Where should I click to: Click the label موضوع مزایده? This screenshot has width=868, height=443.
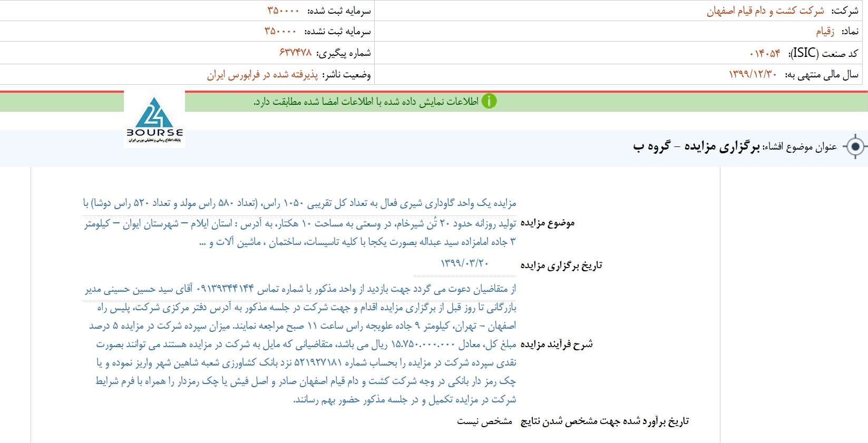tap(547, 223)
